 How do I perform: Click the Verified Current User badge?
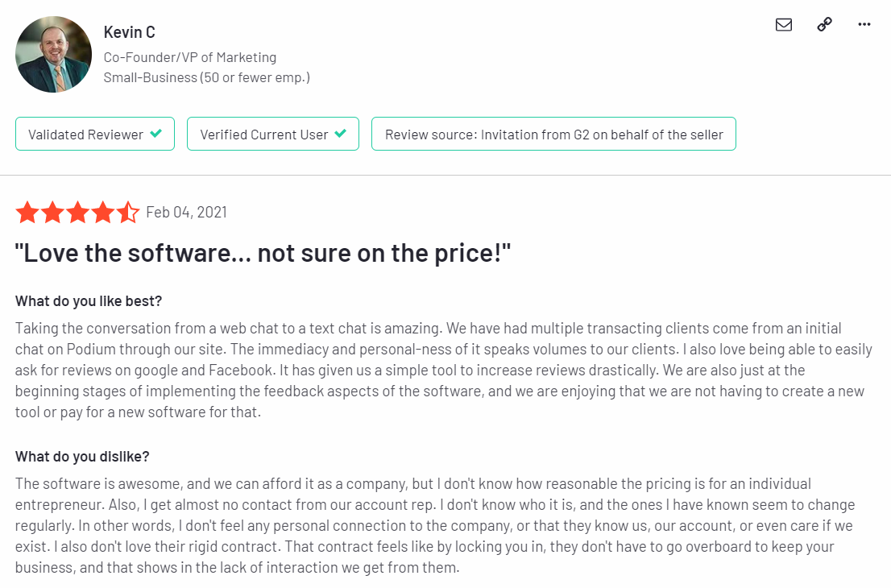273,134
